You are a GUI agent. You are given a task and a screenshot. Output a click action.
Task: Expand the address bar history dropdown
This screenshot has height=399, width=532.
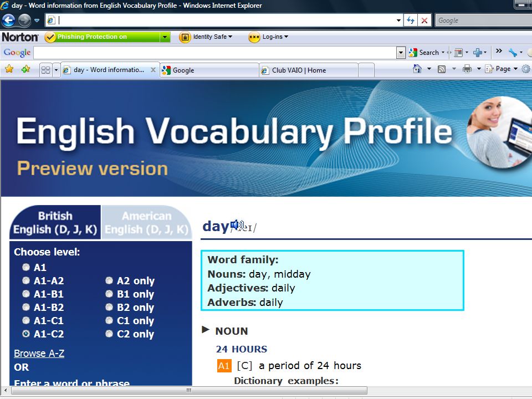click(x=398, y=21)
